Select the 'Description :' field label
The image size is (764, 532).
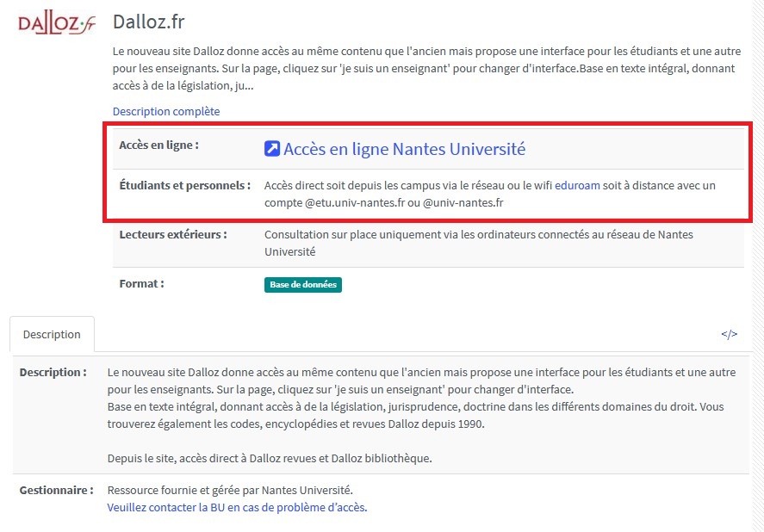point(53,373)
